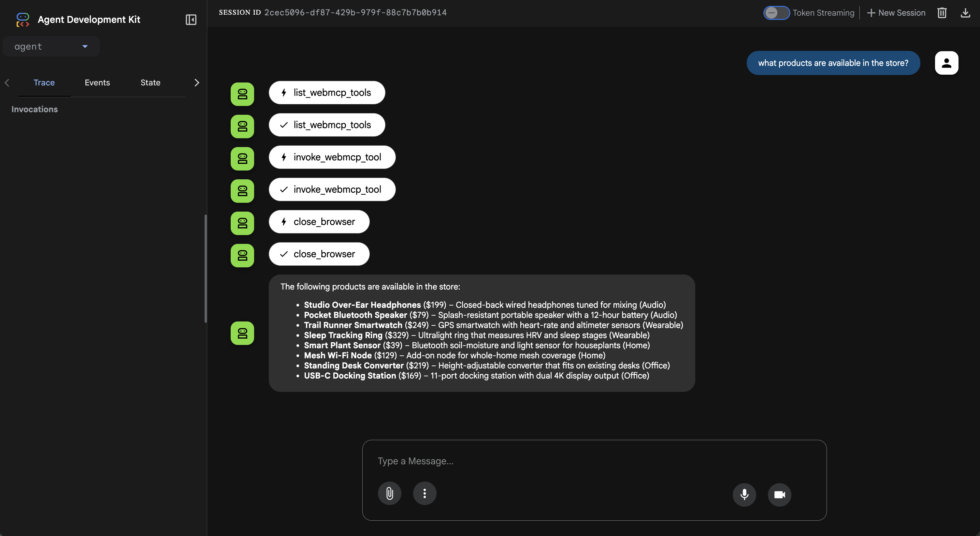The height and width of the screenshot is (536, 980).
Task: Open the close_browser function call chip
Action: pyautogui.click(x=319, y=222)
